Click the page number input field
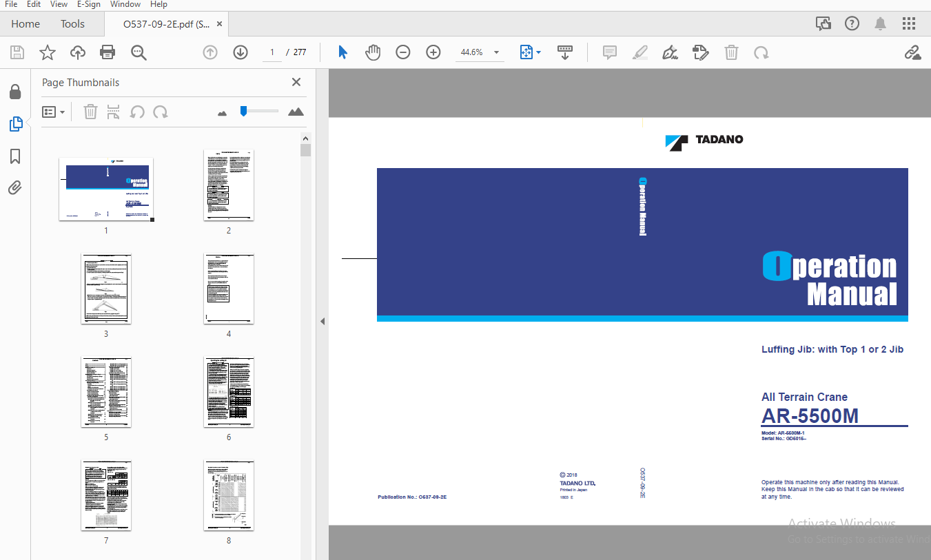The image size is (931, 560). (x=272, y=52)
